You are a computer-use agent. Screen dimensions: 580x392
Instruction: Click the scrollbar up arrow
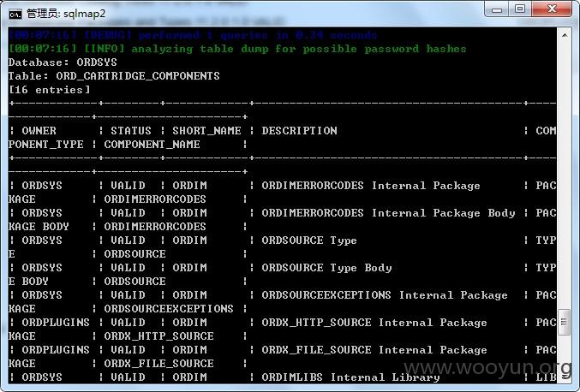coord(565,35)
